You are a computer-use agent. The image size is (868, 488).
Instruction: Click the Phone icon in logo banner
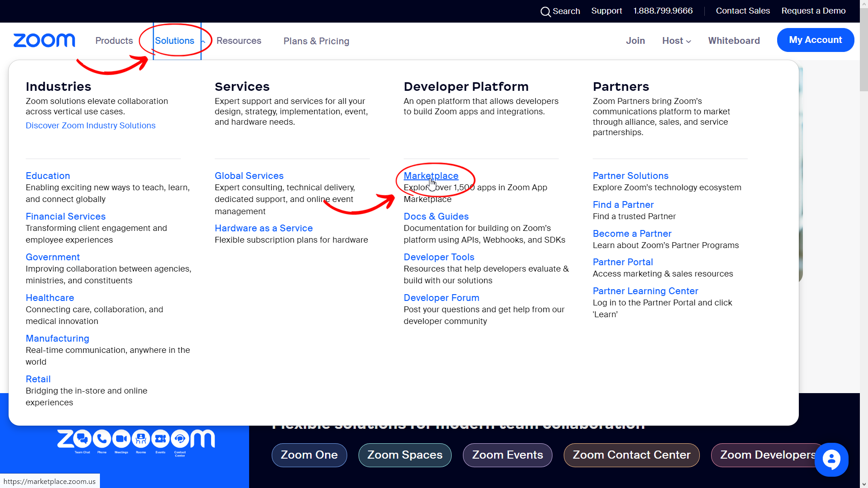point(102,439)
